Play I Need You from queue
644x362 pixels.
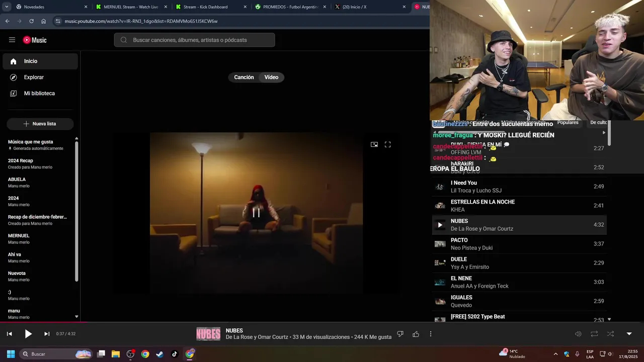[519, 187]
